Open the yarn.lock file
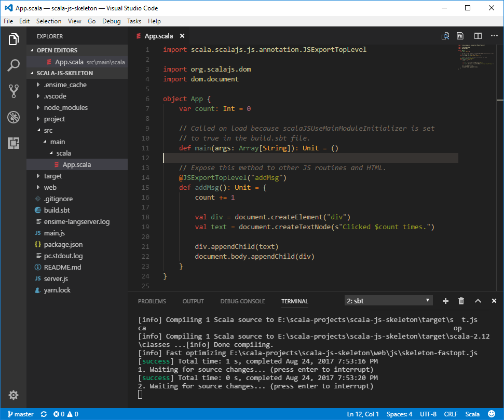 [77, 290]
